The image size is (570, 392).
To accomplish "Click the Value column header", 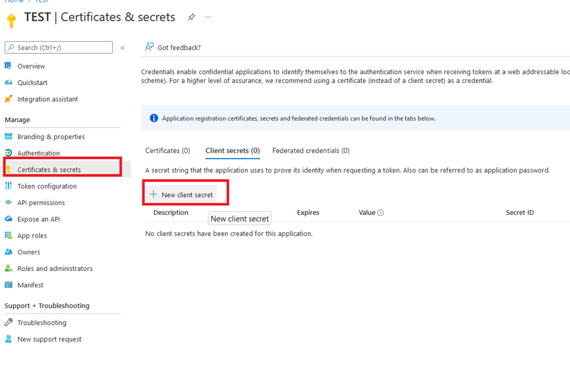I will [367, 212].
